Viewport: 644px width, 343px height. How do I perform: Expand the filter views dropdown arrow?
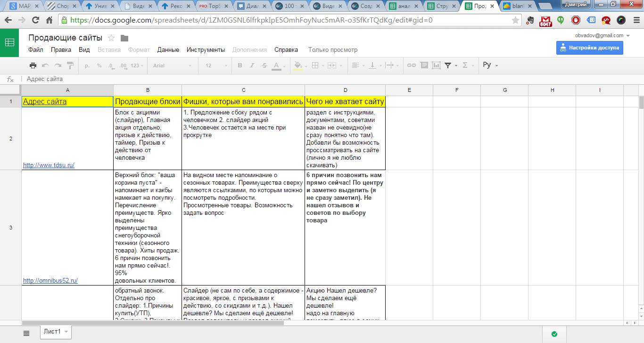coord(456,65)
